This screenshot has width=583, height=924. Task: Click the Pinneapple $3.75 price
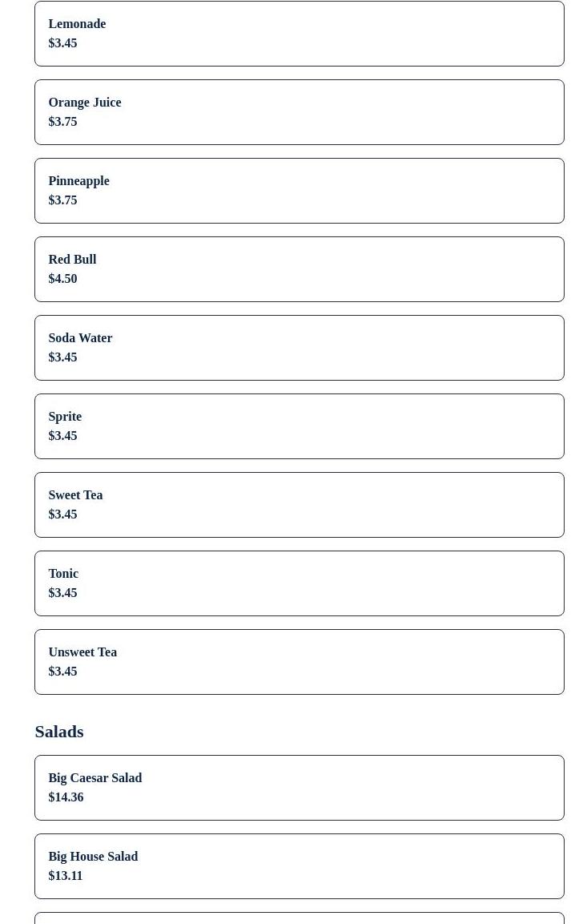pos(62,200)
